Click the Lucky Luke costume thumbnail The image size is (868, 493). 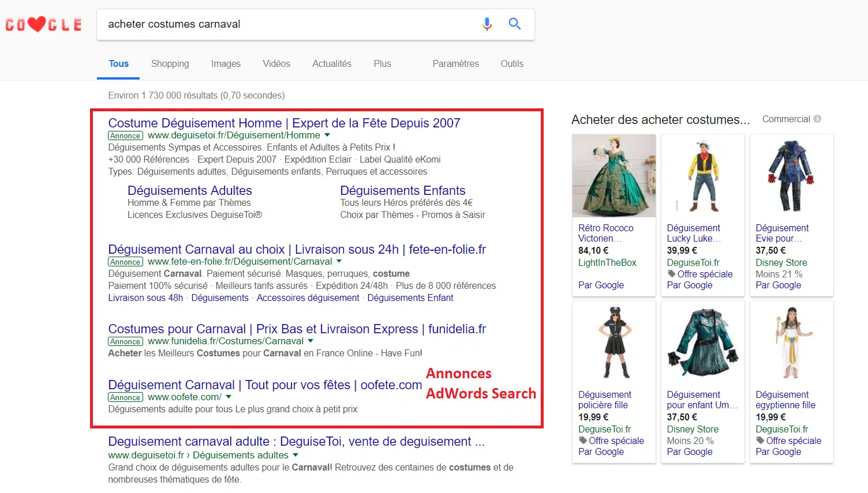702,176
